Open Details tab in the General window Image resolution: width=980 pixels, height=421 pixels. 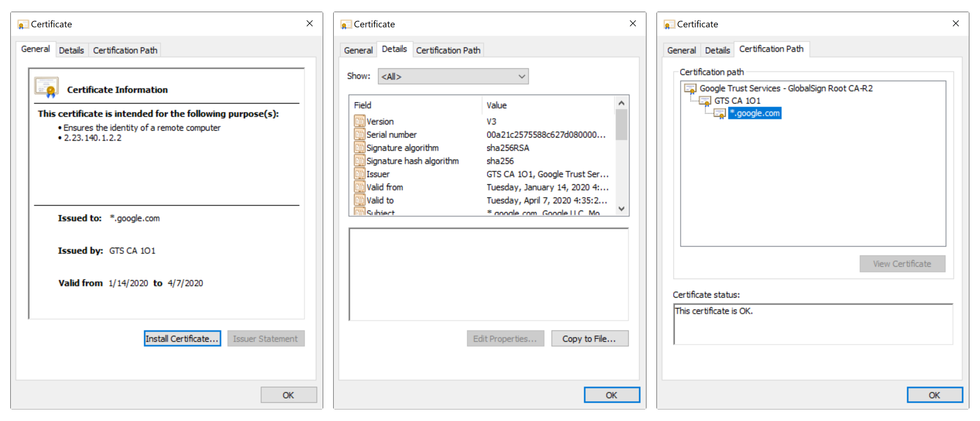[x=71, y=50]
